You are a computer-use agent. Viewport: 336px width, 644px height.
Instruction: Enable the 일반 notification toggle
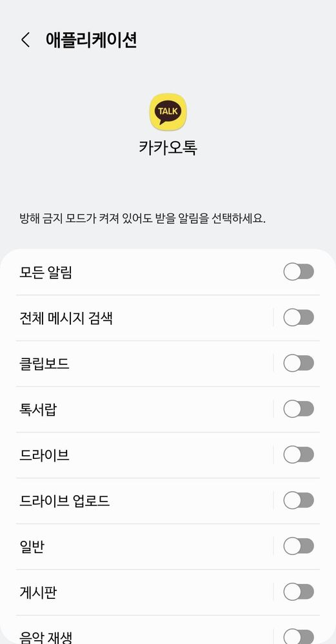299,546
